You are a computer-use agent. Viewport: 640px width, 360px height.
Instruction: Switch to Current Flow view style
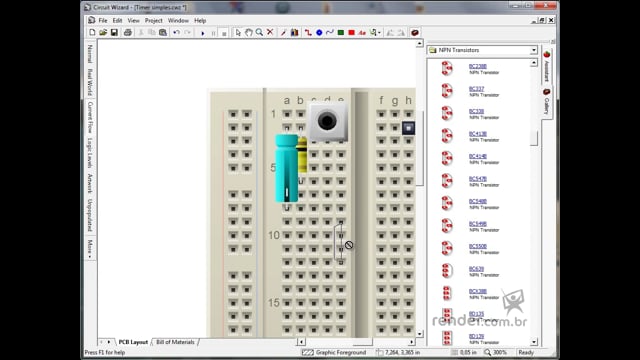(90, 117)
